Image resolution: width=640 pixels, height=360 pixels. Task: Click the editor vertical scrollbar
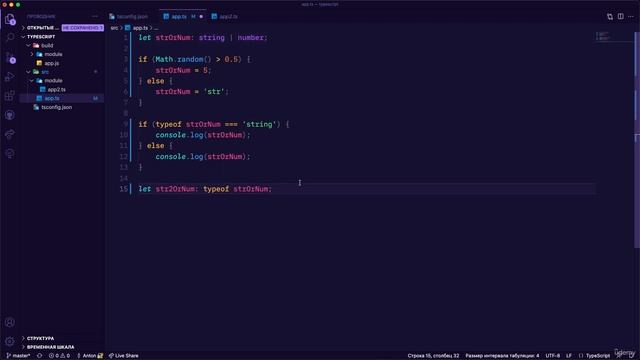[x=637, y=139]
